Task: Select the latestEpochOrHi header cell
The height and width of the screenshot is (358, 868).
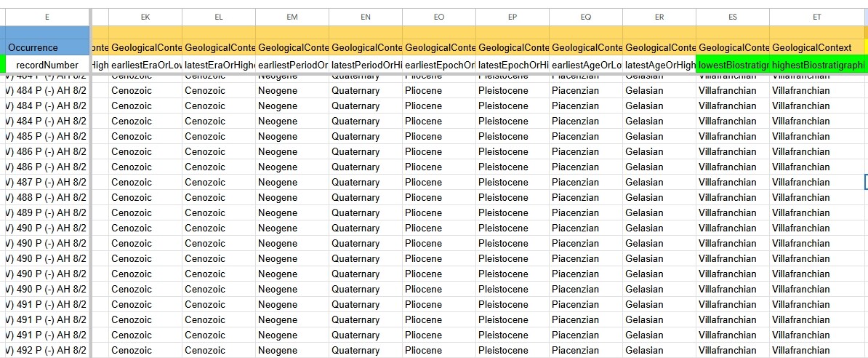Action: click(x=513, y=64)
